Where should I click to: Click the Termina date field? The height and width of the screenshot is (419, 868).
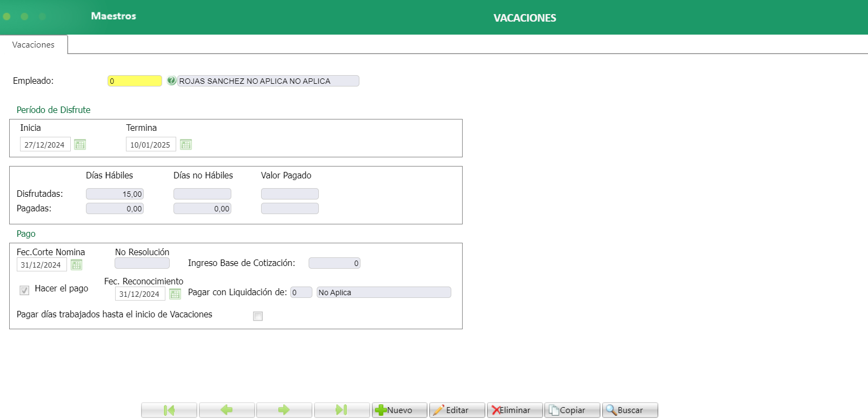[x=151, y=144]
